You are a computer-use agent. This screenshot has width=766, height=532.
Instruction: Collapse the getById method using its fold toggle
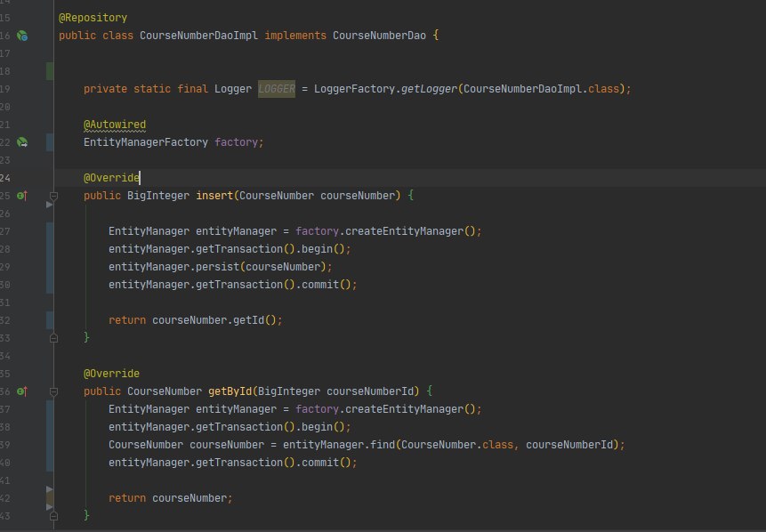(x=53, y=391)
